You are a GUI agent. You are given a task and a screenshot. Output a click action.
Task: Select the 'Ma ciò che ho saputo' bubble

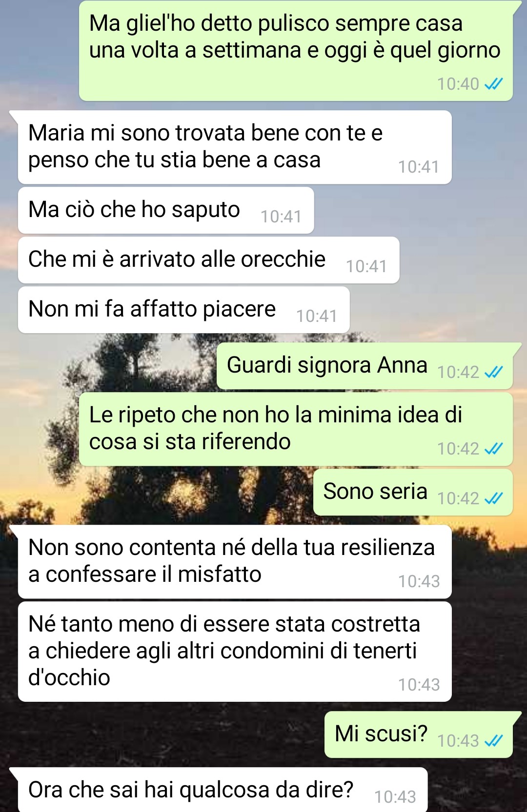(x=166, y=210)
